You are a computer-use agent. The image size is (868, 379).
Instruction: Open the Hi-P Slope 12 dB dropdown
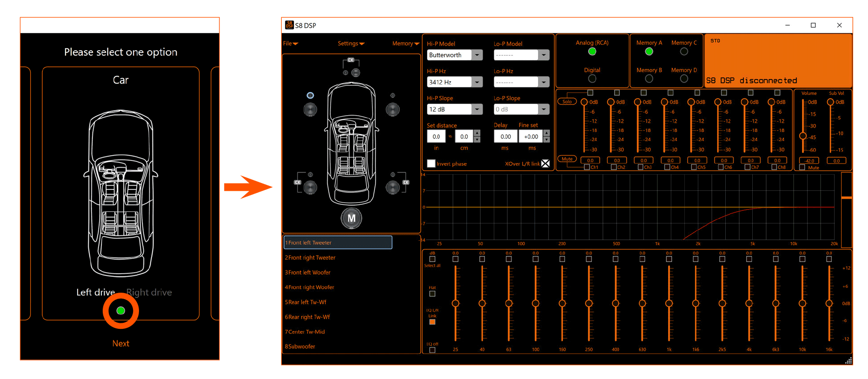pos(477,109)
